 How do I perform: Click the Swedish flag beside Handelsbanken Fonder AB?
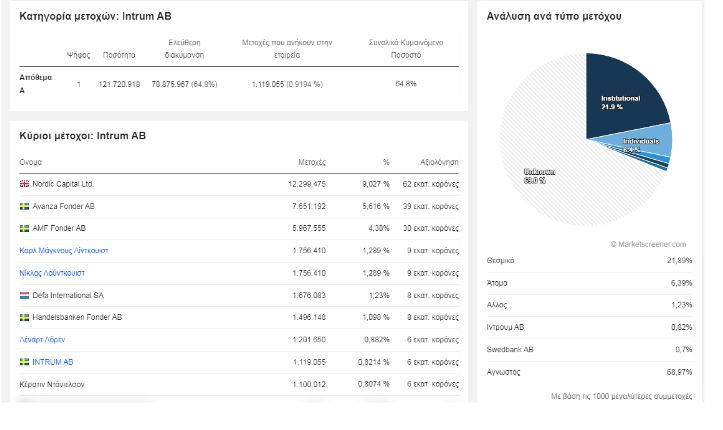pyautogui.click(x=25, y=317)
